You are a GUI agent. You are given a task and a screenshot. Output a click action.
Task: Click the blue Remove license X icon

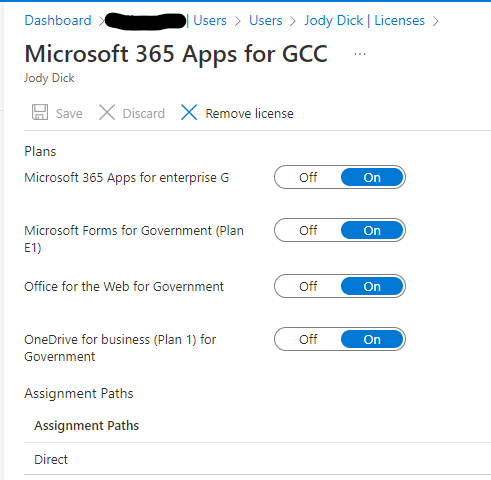189,112
